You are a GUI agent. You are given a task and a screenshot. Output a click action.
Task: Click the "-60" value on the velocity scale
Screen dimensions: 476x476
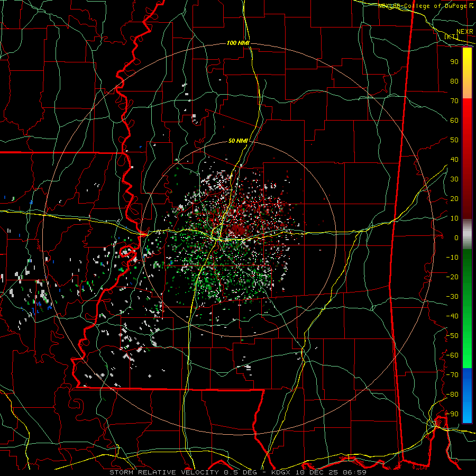[452, 355]
